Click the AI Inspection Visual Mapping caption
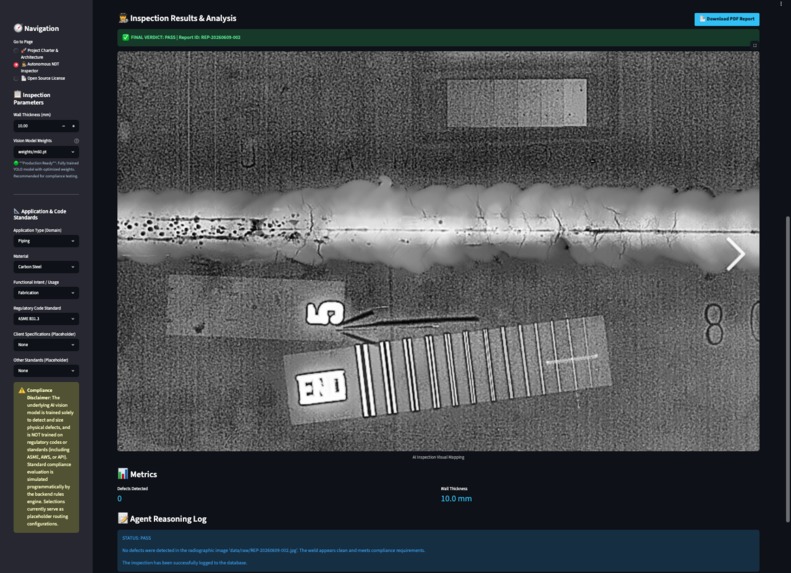791x573 pixels. point(438,457)
